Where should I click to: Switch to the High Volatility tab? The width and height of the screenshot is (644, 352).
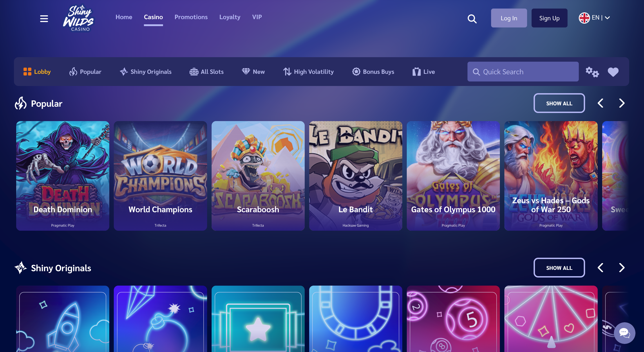point(308,72)
